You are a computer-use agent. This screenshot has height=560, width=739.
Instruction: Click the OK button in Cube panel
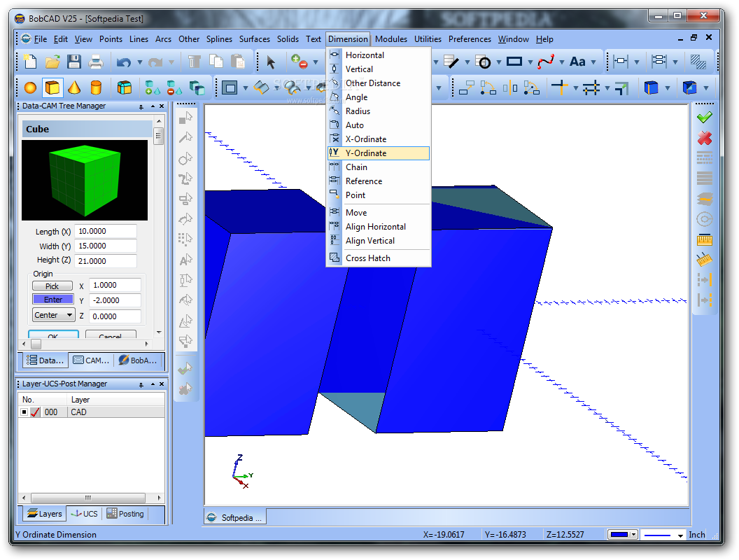coord(53,335)
